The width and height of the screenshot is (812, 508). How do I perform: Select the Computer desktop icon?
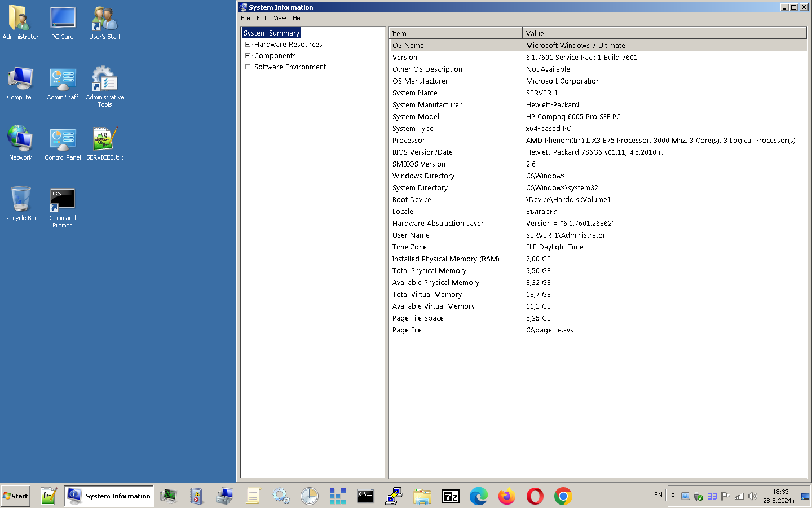(20, 83)
